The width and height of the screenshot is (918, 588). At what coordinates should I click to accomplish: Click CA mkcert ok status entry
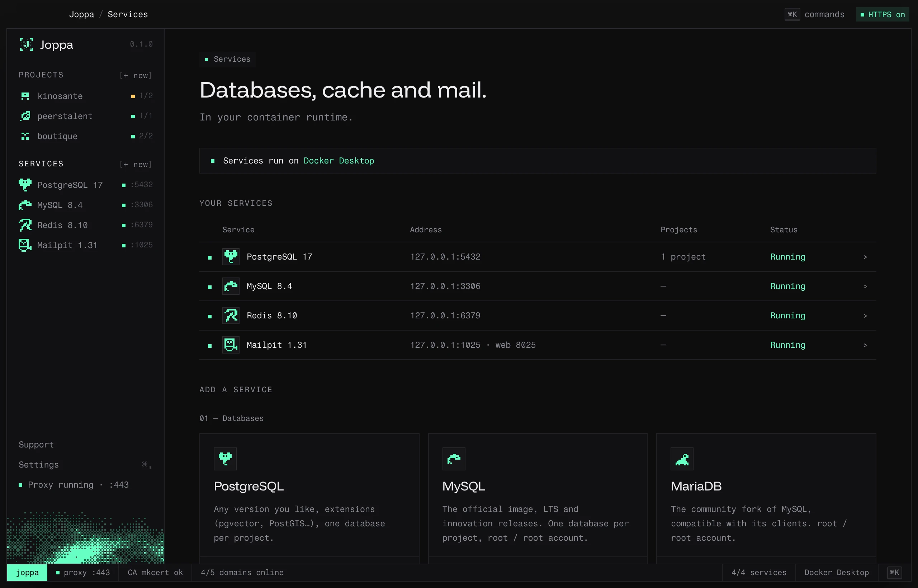point(155,572)
